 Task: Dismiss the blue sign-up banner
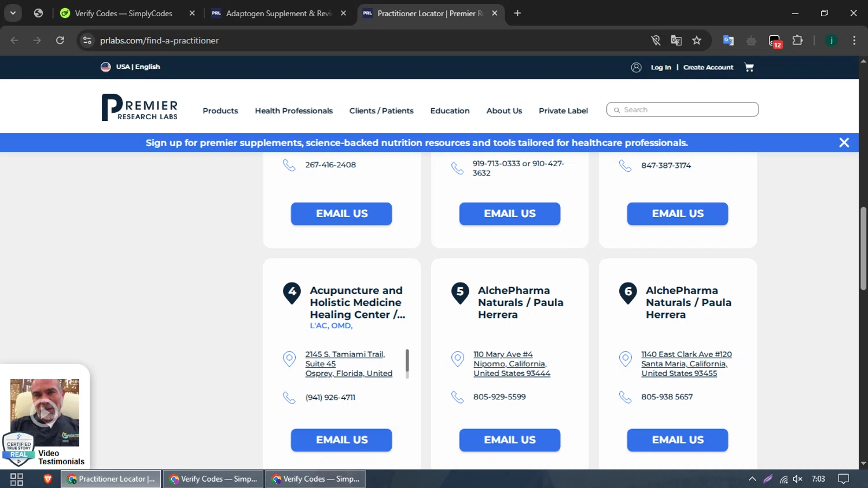[x=844, y=142]
